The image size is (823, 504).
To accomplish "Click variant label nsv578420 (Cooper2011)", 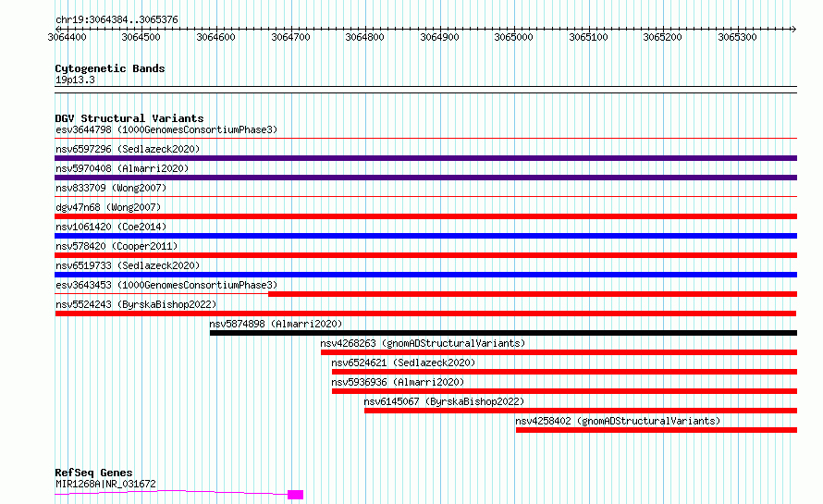I will (117, 246).
